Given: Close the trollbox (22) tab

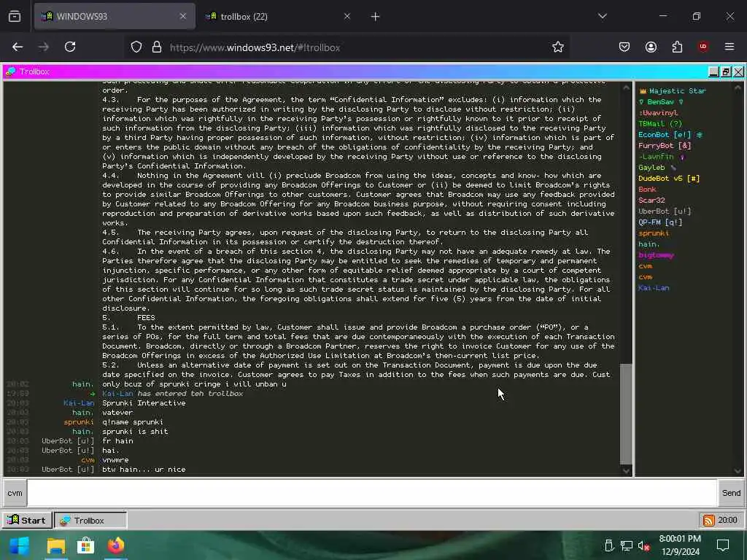Looking at the screenshot, I should pyautogui.click(x=347, y=16).
